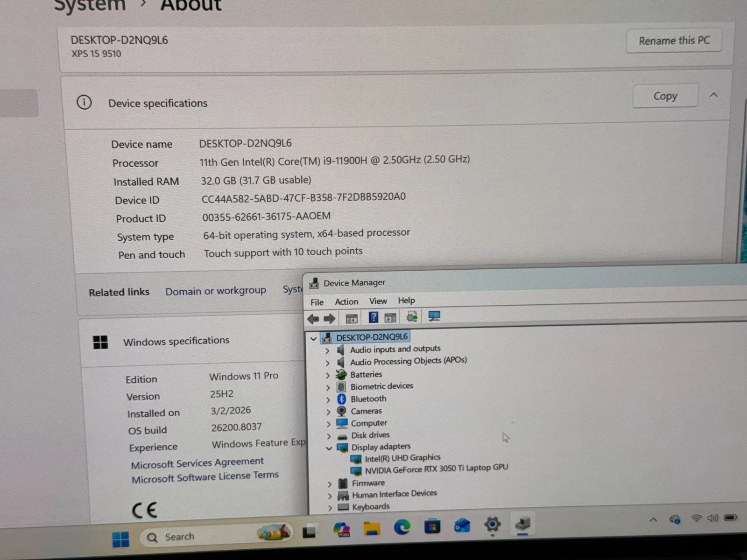Click Rename this PC button
Image resolution: width=747 pixels, height=560 pixels.
pyautogui.click(x=674, y=41)
